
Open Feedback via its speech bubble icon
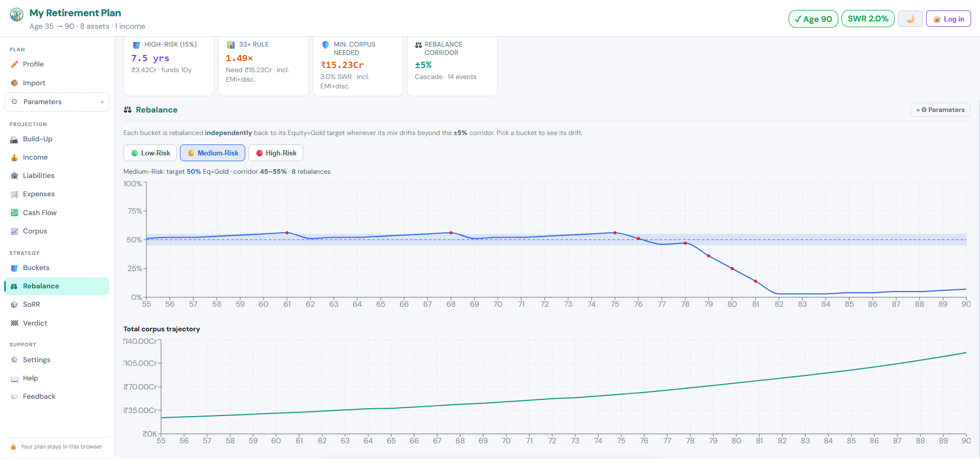(x=15, y=397)
